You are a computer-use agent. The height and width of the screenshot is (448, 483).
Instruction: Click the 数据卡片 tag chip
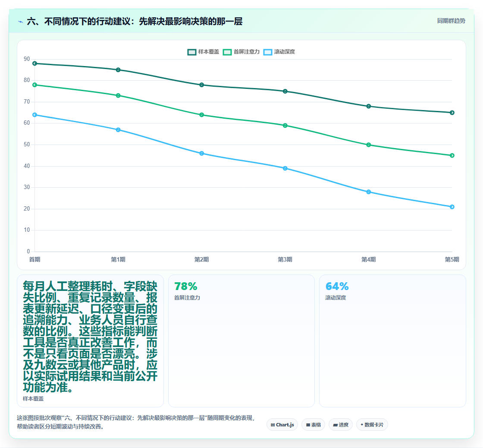372,425
